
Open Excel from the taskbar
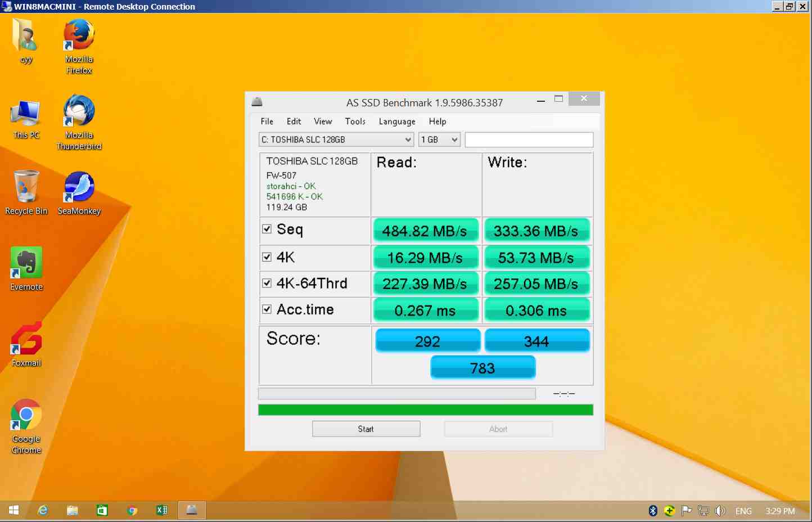click(162, 510)
